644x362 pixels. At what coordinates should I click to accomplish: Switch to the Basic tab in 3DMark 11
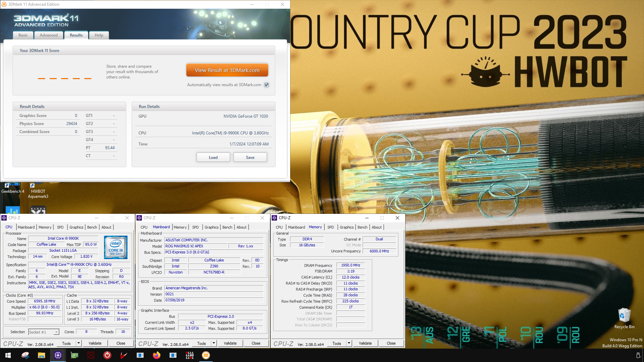pyautogui.click(x=23, y=35)
